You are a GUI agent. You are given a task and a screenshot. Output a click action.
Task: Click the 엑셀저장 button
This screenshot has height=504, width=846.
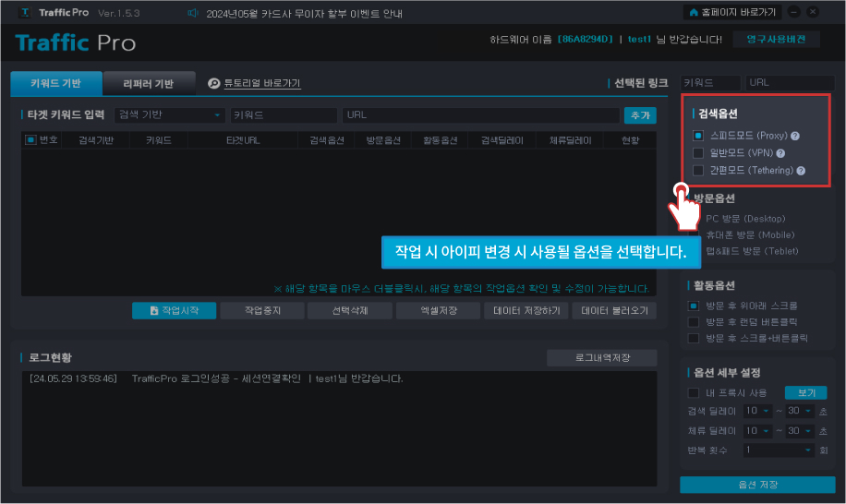[439, 310]
